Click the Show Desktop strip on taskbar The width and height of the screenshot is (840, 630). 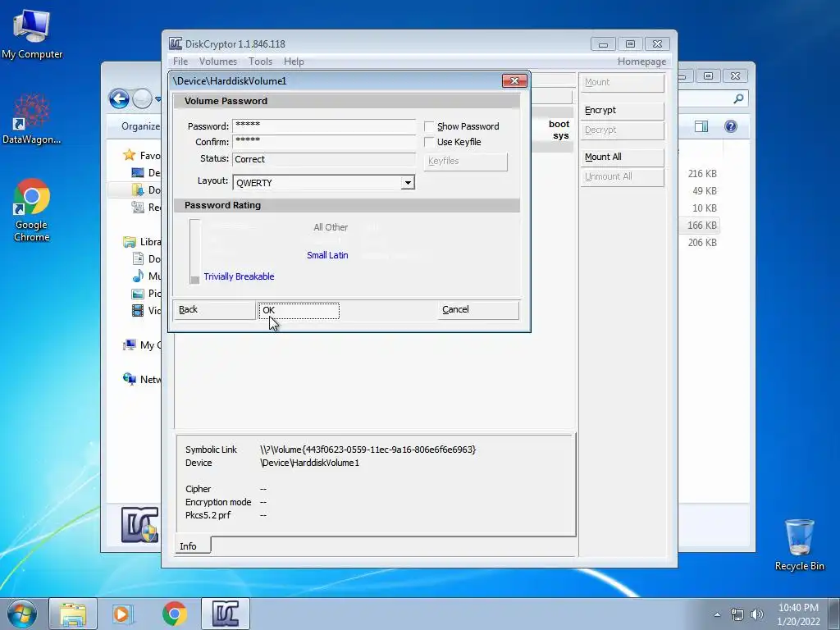[x=833, y=614]
